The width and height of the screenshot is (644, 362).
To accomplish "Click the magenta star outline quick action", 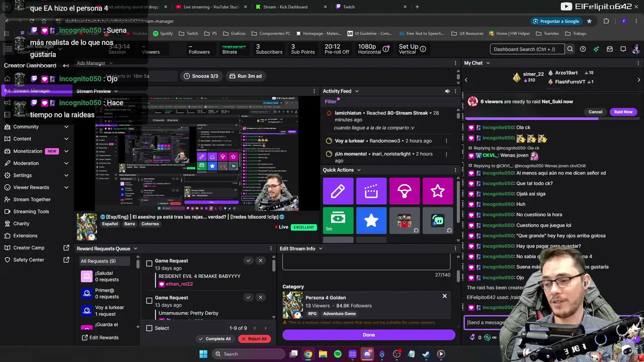I will point(438,191).
